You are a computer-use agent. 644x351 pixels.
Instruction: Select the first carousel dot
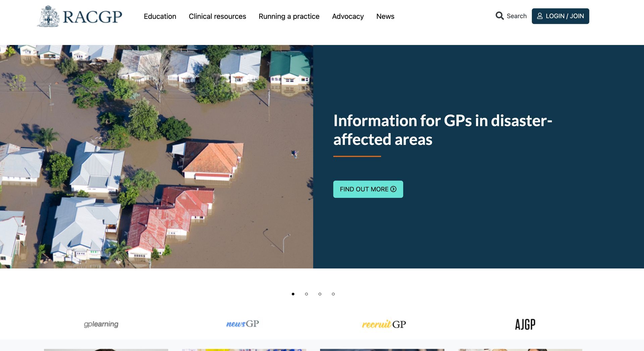point(293,294)
